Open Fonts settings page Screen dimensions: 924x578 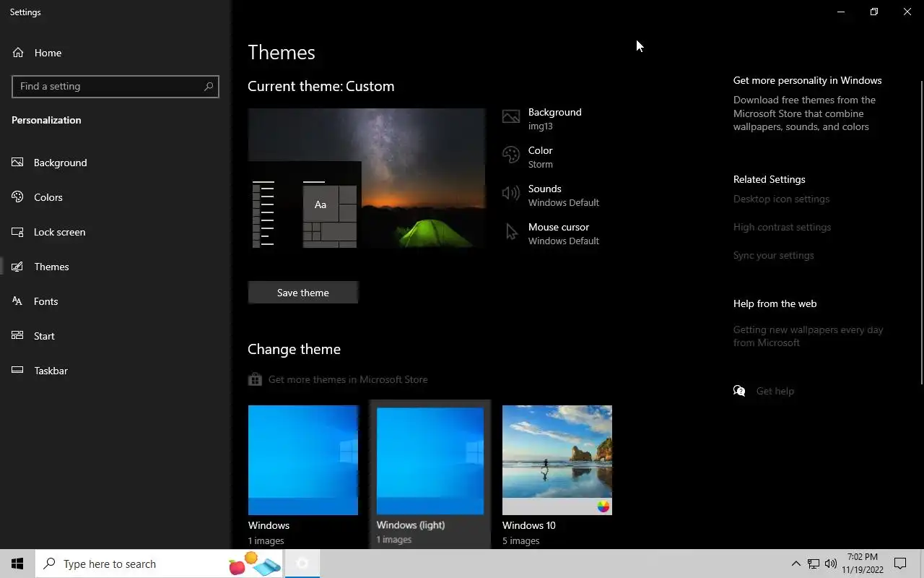tap(115, 301)
